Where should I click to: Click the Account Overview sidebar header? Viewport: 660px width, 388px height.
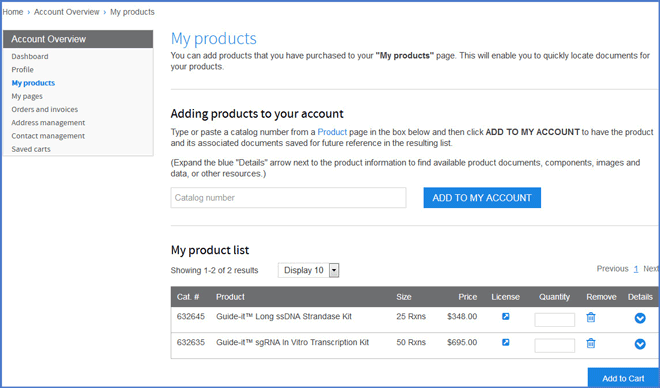click(78, 39)
